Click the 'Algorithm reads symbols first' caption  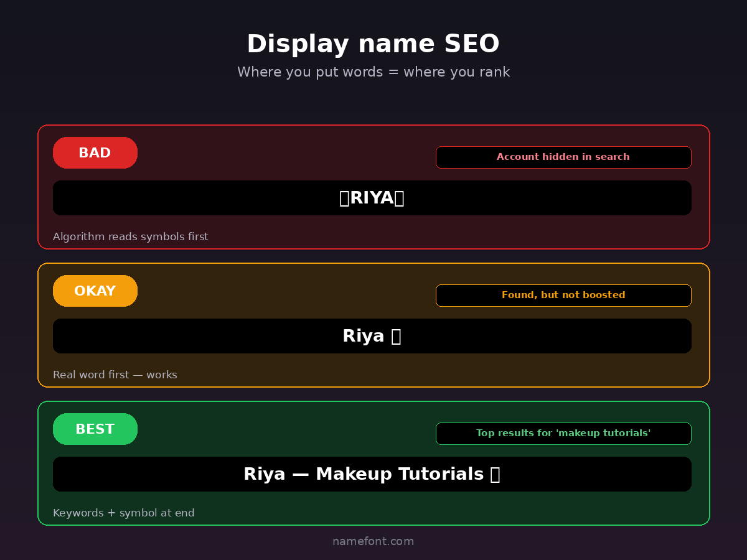131,237
